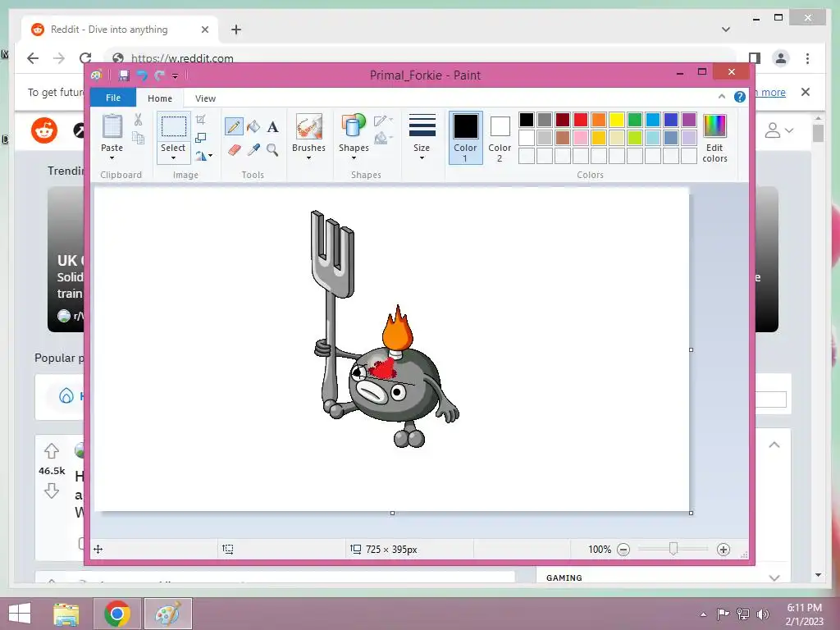Open the Paste dropdown arrow
Screen dimensions: 840x630
point(112,158)
